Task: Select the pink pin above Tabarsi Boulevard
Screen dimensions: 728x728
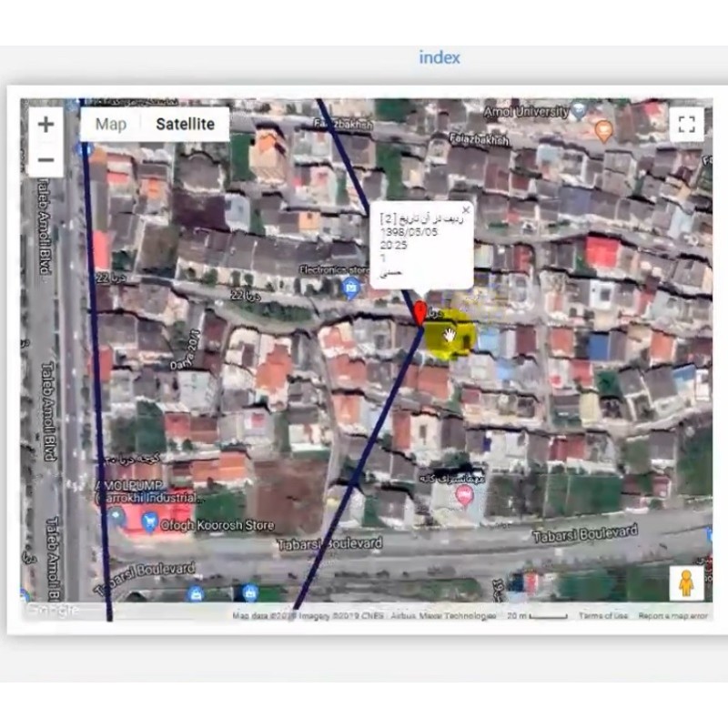Action: tap(464, 496)
